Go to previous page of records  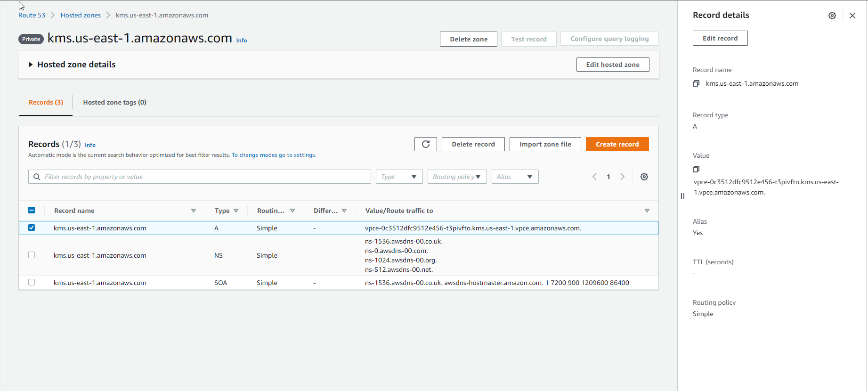[x=594, y=177]
